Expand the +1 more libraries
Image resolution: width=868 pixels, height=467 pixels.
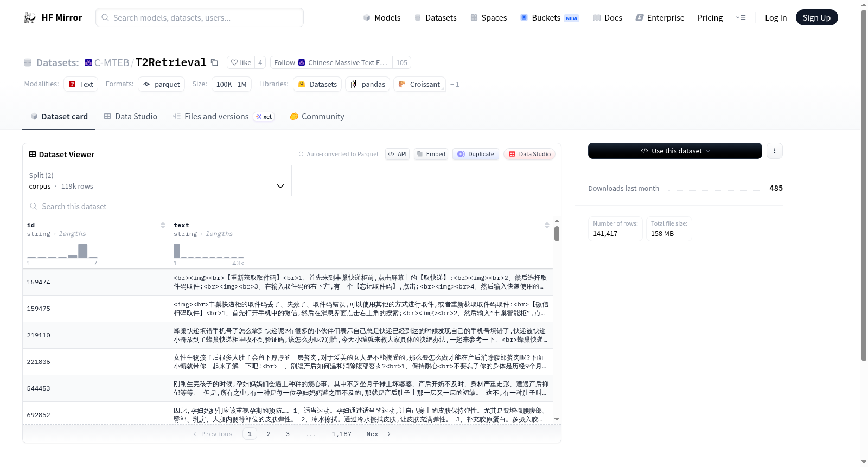tap(455, 84)
